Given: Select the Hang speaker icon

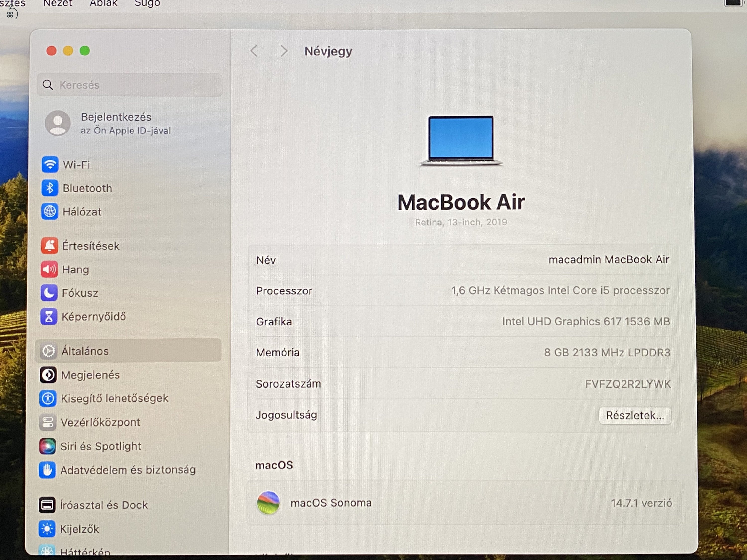Looking at the screenshot, I should 49,269.
